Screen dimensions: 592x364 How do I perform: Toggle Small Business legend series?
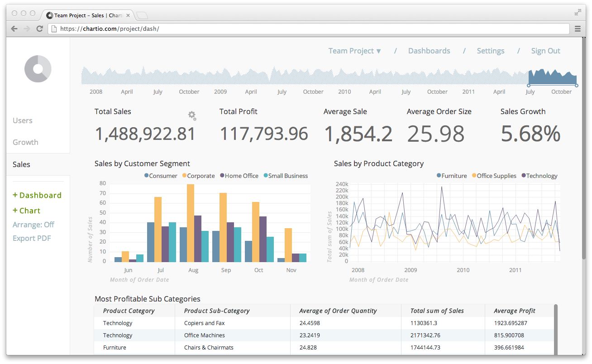(x=286, y=176)
